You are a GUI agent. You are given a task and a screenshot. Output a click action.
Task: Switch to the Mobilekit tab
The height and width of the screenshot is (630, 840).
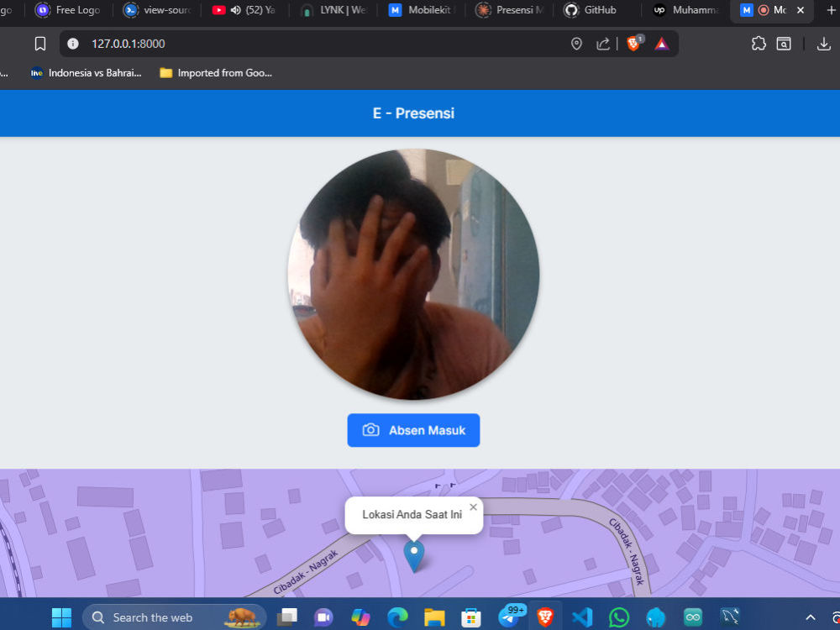pos(421,10)
